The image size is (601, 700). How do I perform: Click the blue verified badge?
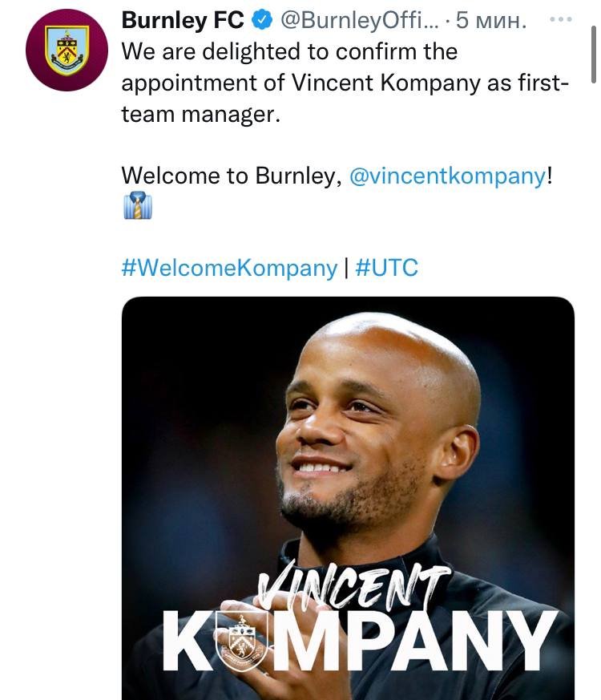262,20
